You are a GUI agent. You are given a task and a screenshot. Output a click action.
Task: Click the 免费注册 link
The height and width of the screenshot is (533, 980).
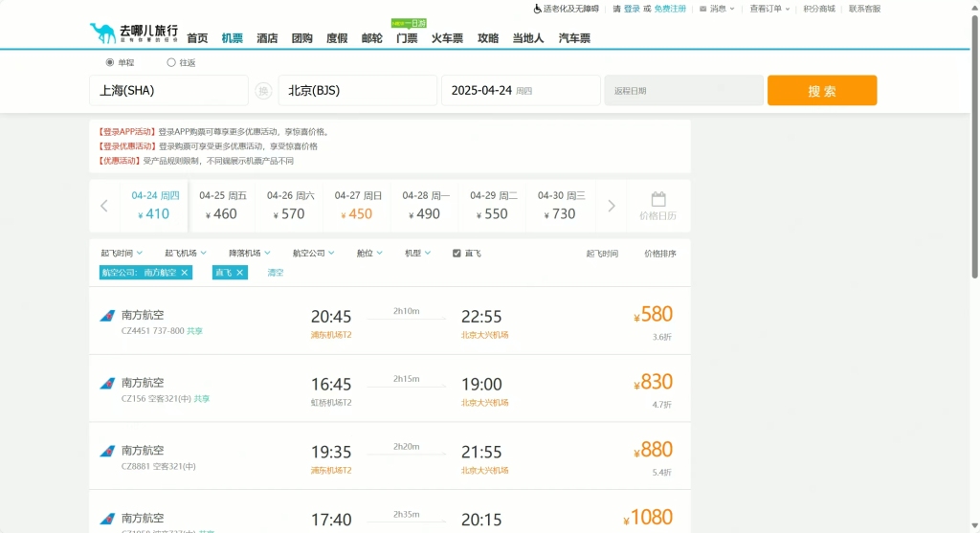point(670,9)
